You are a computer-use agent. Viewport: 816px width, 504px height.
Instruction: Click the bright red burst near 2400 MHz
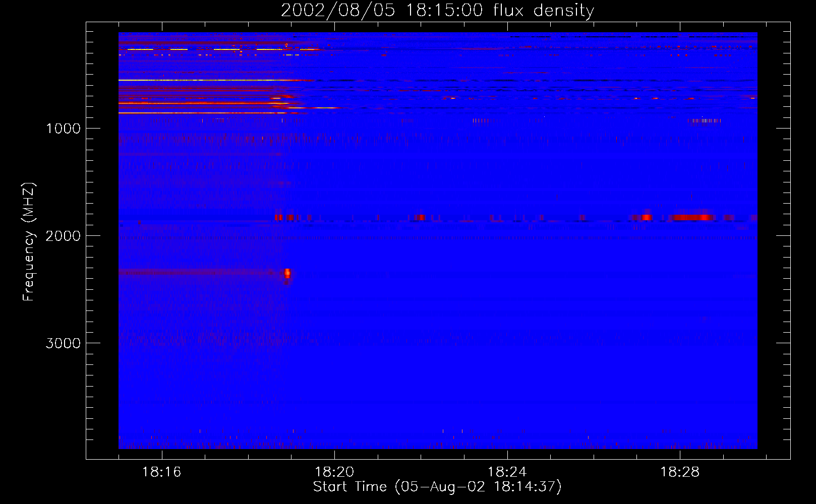pos(287,273)
